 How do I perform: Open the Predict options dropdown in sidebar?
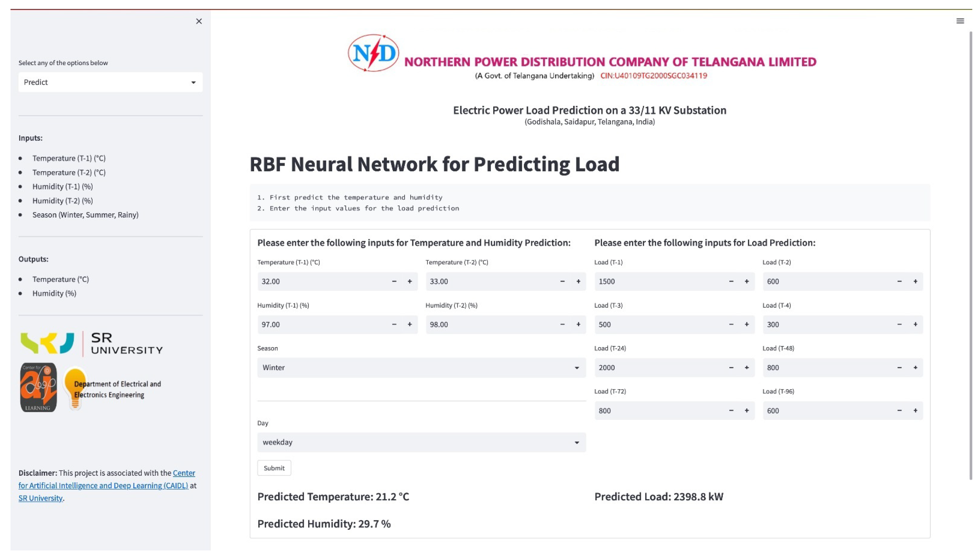110,82
